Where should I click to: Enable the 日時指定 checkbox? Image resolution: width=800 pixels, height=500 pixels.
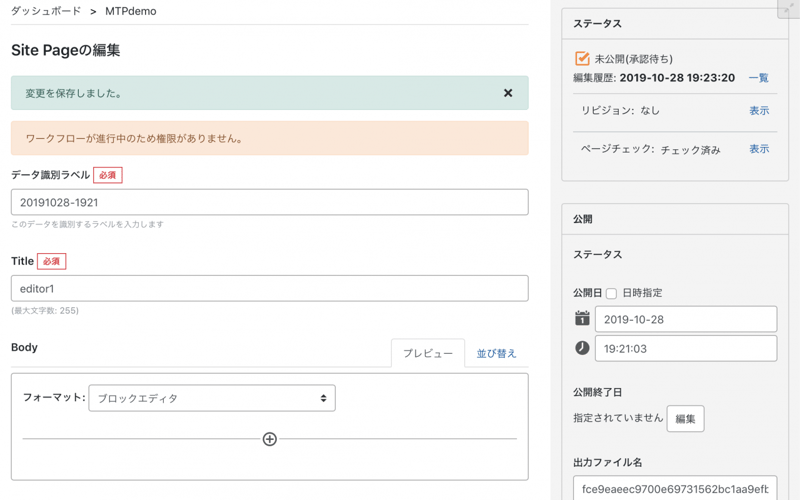(611, 294)
